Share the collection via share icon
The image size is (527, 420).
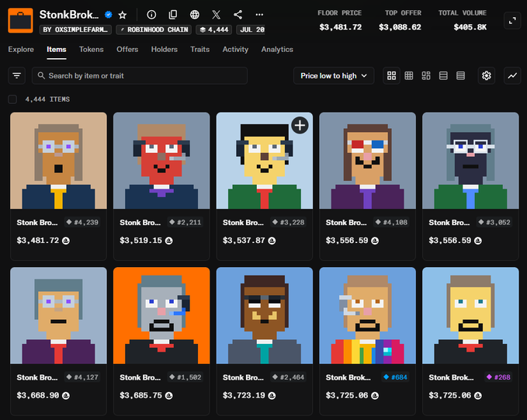point(237,15)
